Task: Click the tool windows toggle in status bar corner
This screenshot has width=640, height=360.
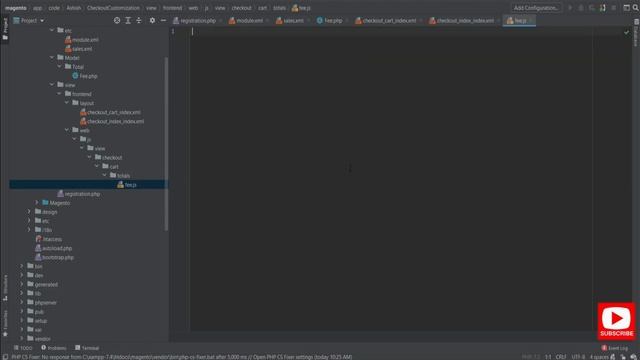Action: pyautogui.click(x=5, y=357)
